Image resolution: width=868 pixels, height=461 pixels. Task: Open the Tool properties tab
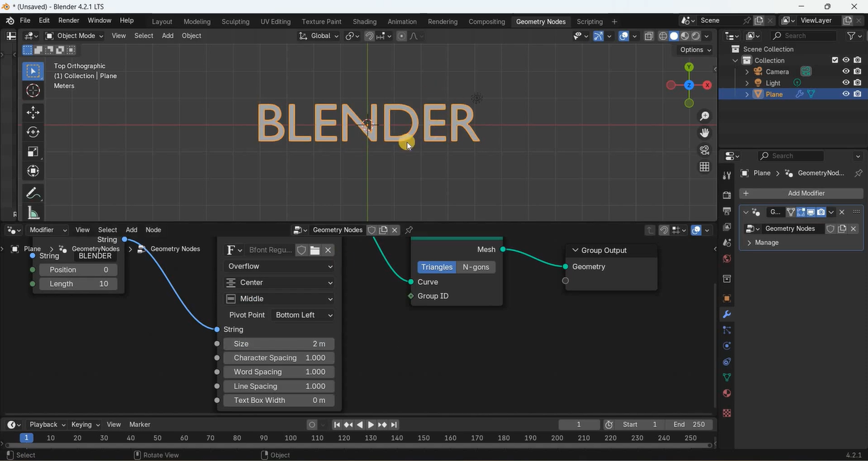coord(727,175)
